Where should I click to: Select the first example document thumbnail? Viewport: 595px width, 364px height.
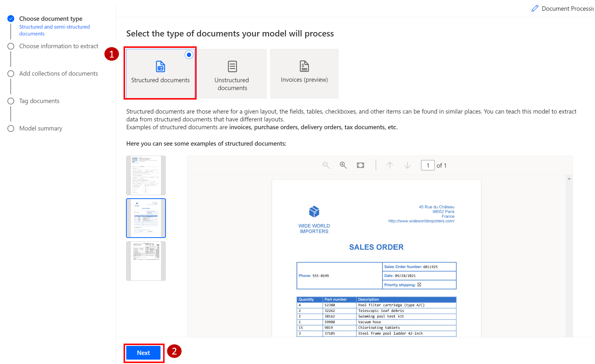coord(146,176)
